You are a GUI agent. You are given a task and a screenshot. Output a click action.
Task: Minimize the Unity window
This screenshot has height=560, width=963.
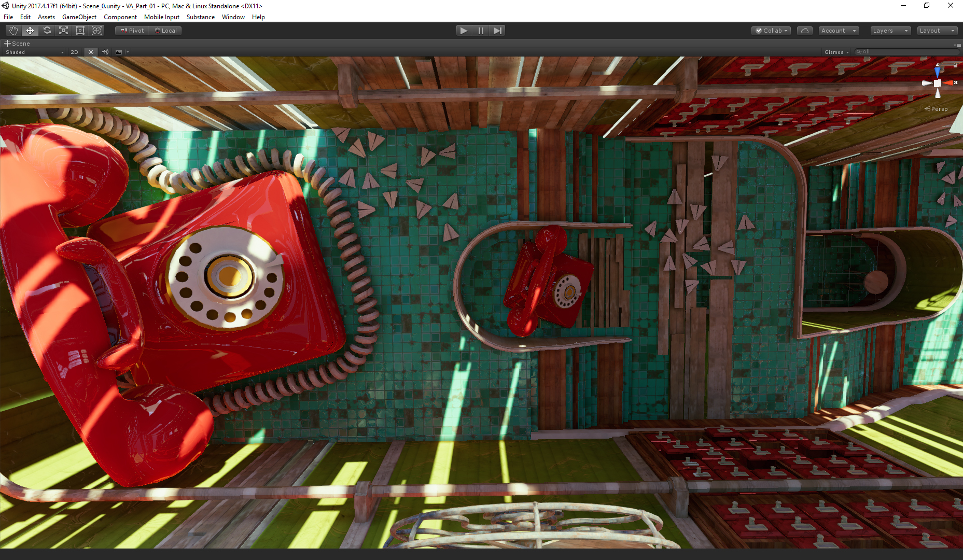click(903, 6)
